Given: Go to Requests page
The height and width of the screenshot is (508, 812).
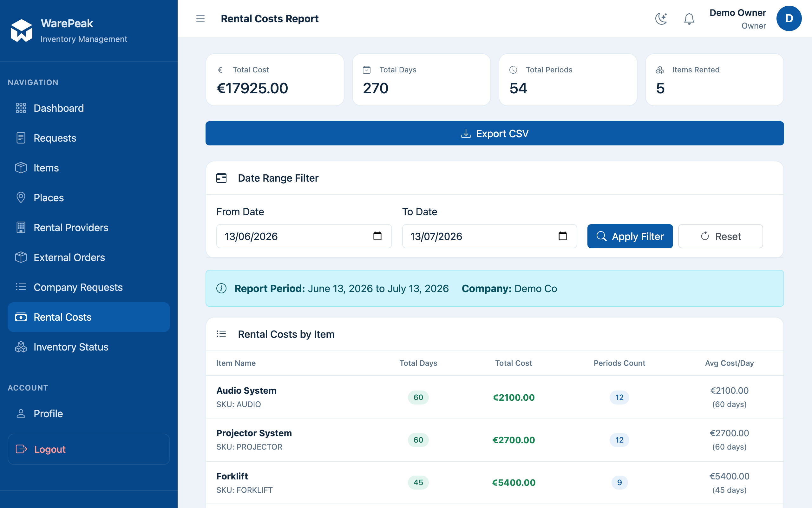Looking at the screenshot, I should click(x=88, y=138).
